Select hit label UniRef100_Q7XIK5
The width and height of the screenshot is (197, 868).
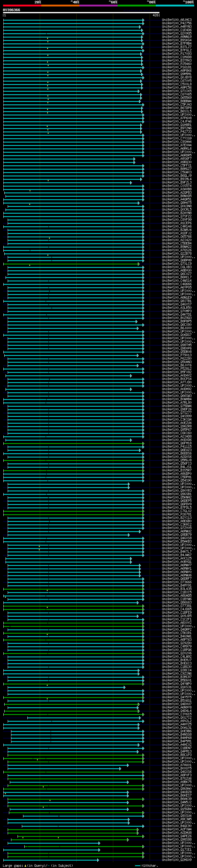tap(177, 91)
